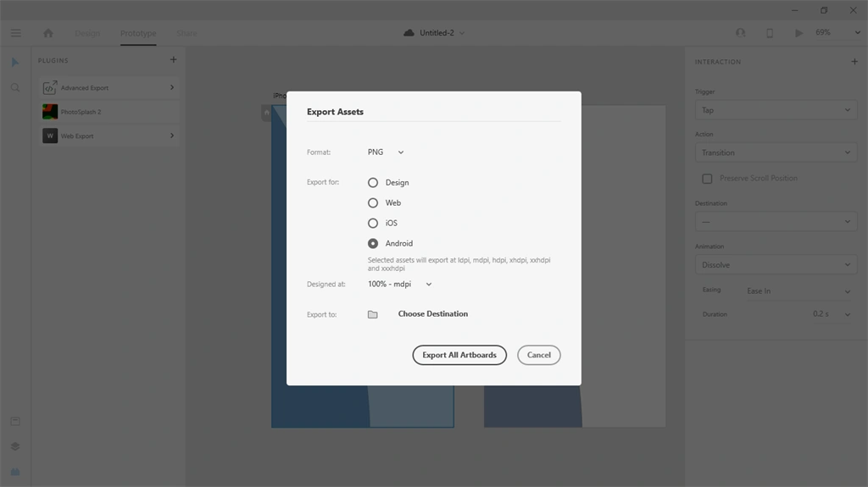Screen dimensions: 868x487
Task: Open the hamburger main menu
Action: (15, 33)
